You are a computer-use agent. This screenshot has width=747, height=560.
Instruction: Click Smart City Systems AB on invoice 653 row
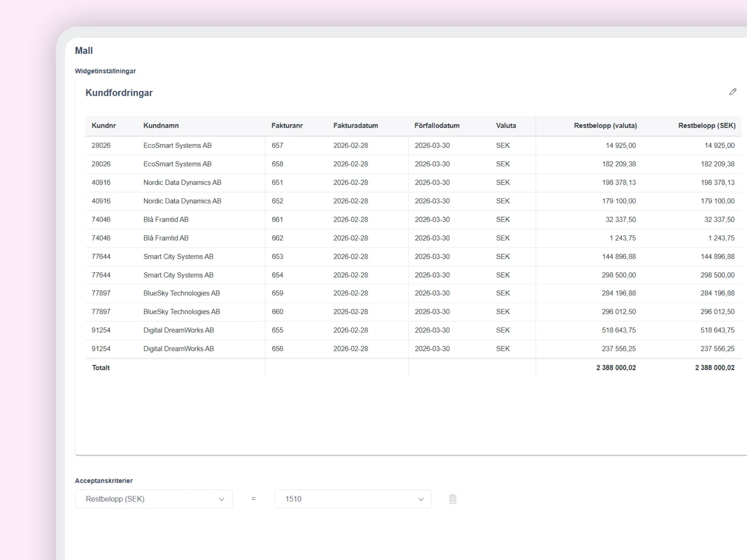tap(179, 256)
